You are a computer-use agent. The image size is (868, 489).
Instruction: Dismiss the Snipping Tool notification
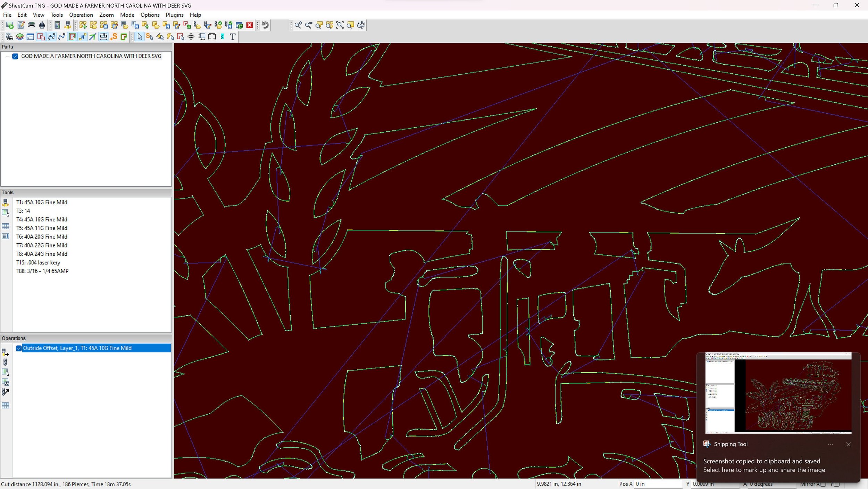click(x=848, y=444)
